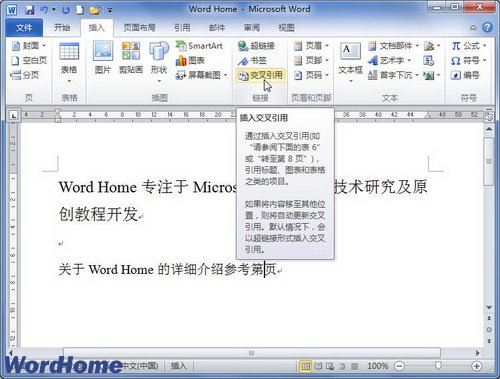Image resolution: width=500 pixels, height=379 pixels.
Task: Switch to the 视图 tab
Action: pos(286,28)
